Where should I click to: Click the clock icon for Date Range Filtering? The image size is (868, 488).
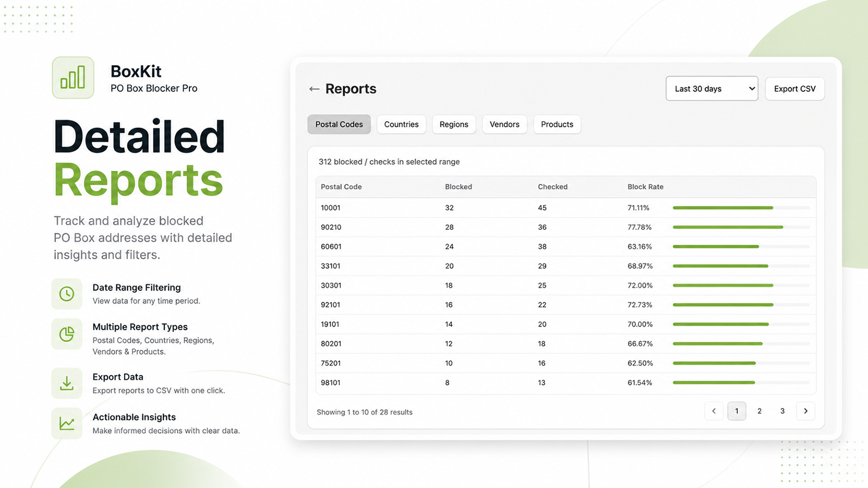tap(67, 294)
